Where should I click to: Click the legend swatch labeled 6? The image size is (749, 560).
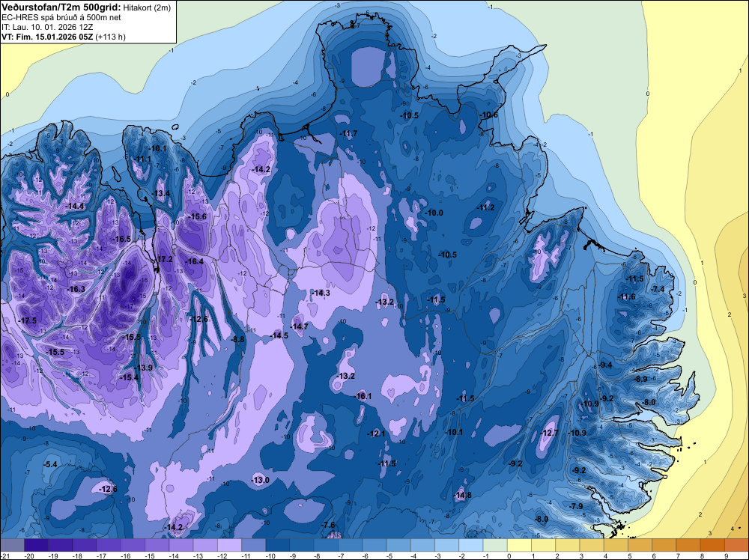tap(664, 545)
